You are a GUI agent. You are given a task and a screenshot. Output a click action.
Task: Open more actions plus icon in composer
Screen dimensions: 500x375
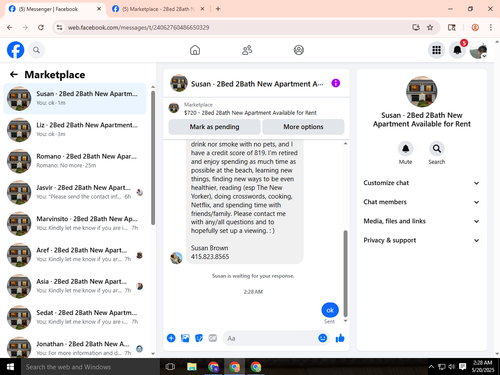(x=171, y=338)
